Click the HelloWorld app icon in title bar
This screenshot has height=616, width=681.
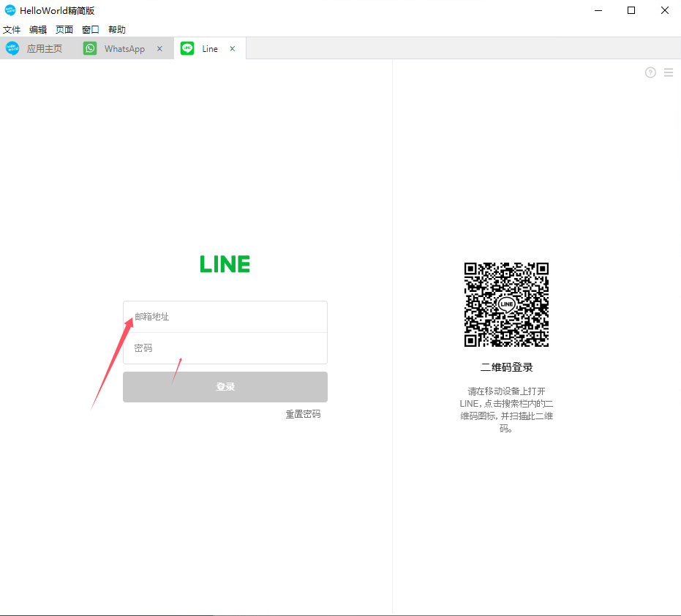pos(10,10)
